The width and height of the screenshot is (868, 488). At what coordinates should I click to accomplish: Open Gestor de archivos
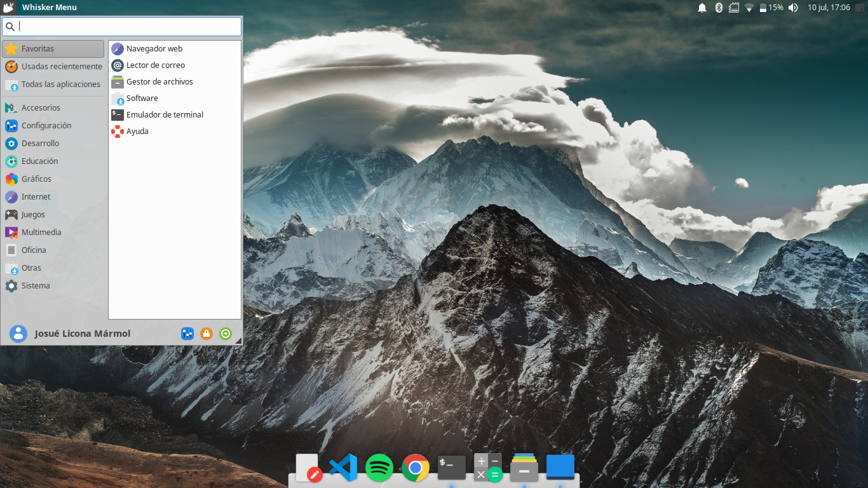click(175, 81)
